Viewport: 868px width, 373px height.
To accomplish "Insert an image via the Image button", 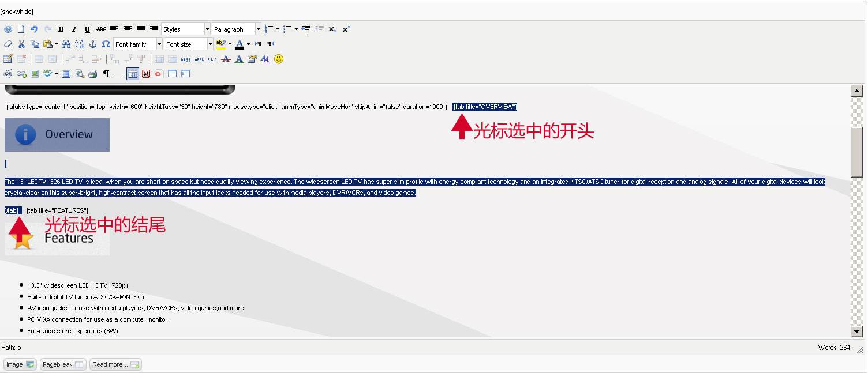I will (x=19, y=364).
